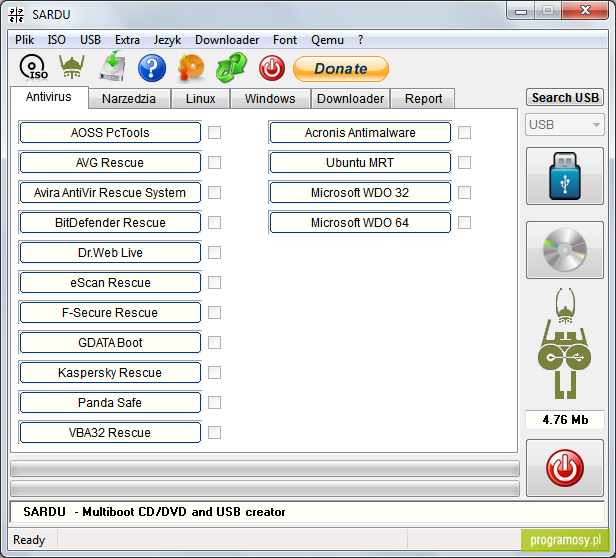Open the Extra menu

click(127, 40)
